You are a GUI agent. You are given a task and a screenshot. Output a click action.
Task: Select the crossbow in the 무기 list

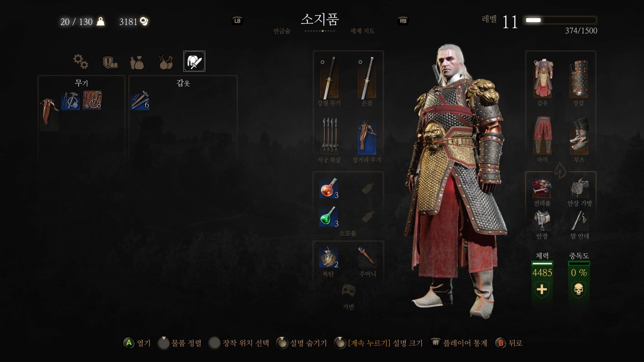pyautogui.click(x=49, y=112)
